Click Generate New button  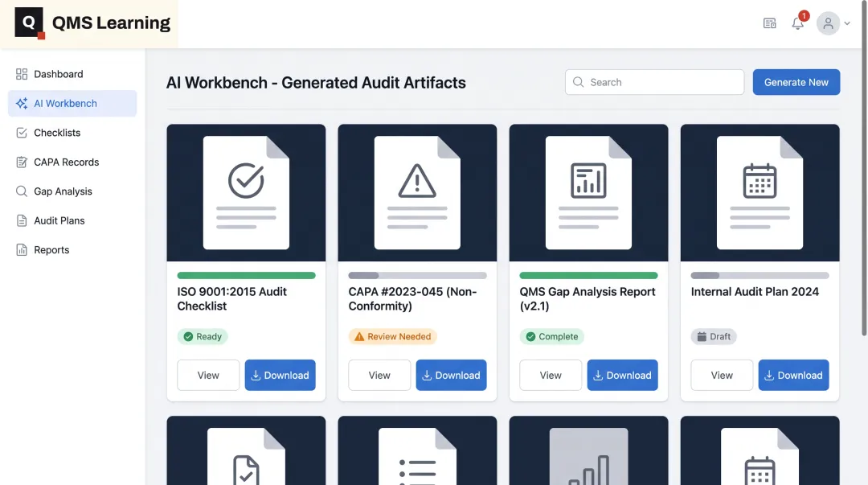point(796,82)
